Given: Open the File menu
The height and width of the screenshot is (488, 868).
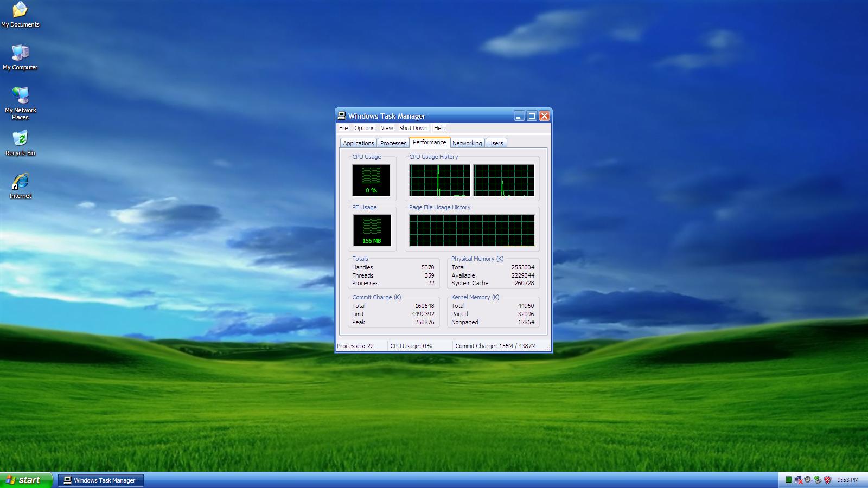Looking at the screenshot, I should (x=343, y=128).
